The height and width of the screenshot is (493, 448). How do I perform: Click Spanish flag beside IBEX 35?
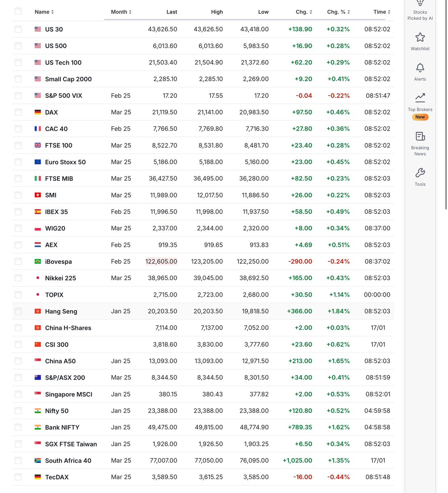[x=38, y=212]
